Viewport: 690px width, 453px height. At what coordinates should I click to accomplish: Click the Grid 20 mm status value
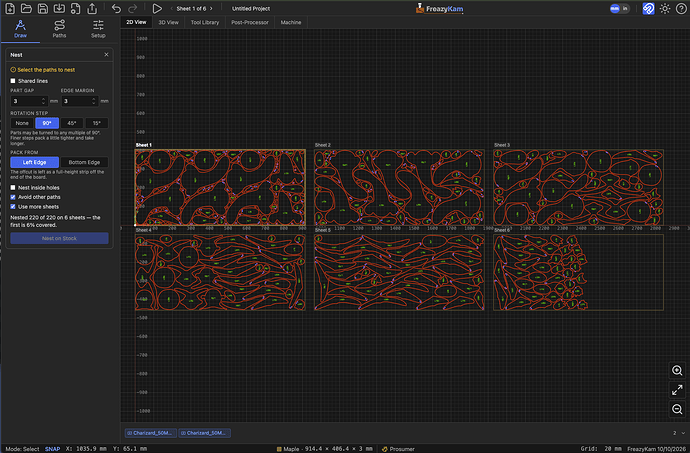pos(601,449)
